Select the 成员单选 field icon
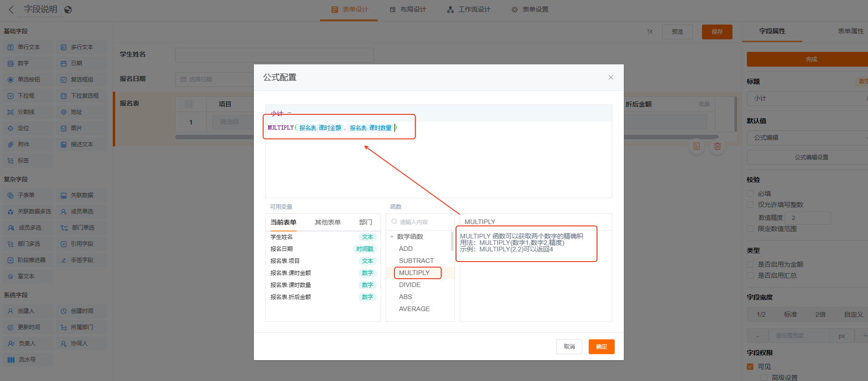 click(64, 212)
